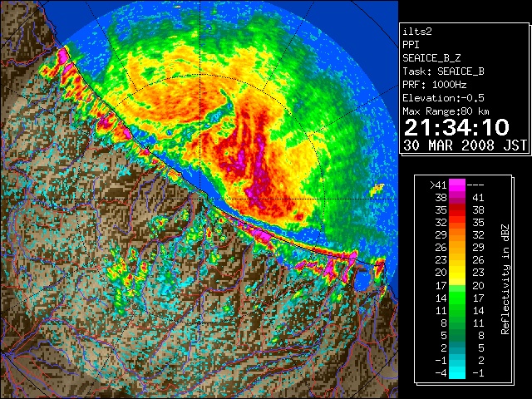The image size is (532, 399).
Task: Pick the red swatch beside '35' and '38'
Action: click(457, 209)
